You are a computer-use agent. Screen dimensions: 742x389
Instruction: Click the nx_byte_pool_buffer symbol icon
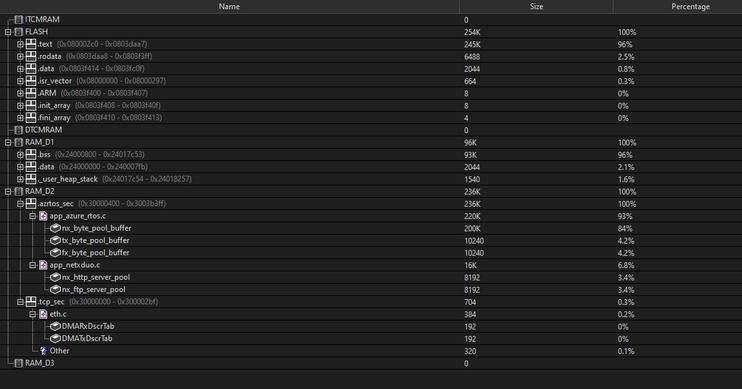coord(55,229)
